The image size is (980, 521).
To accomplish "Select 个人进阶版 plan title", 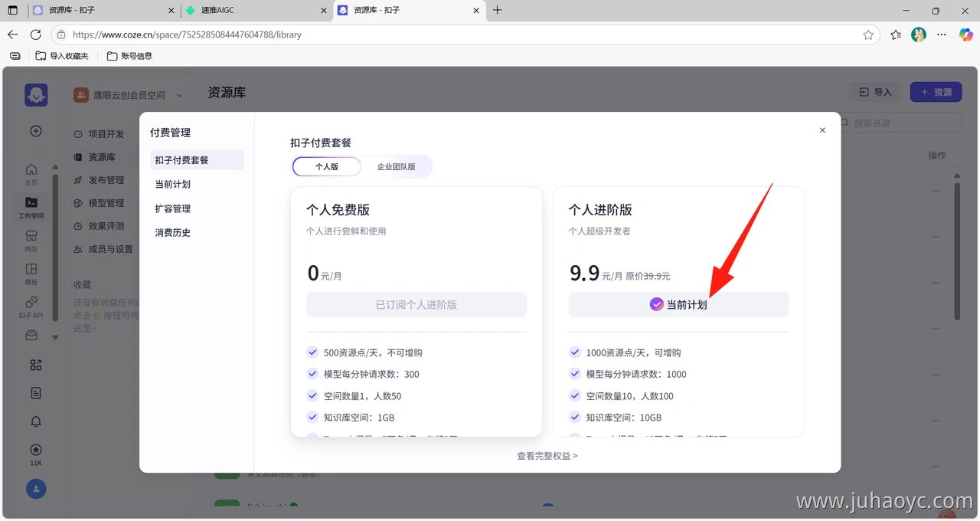I will pos(600,210).
